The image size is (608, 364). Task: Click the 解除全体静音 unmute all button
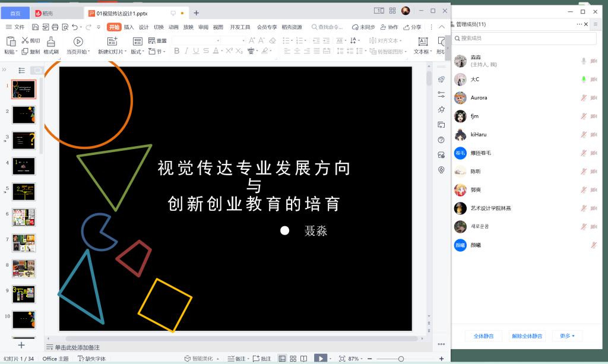pyautogui.click(x=527, y=336)
